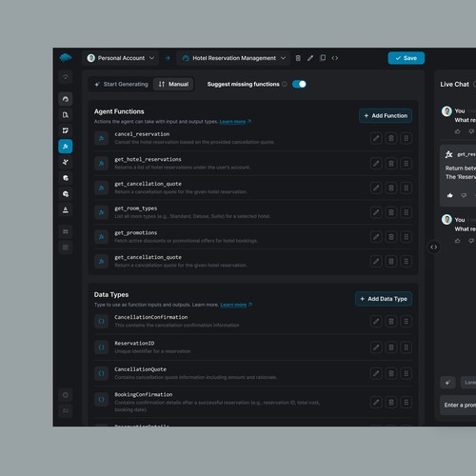The image size is (476, 476).
Task: Select the get_room_types function name
Action: [x=136, y=208]
